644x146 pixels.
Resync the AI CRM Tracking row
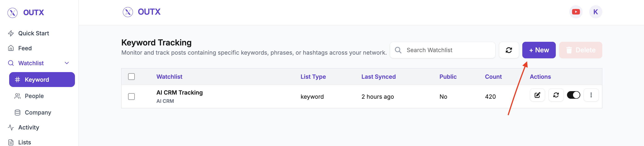[x=556, y=95]
